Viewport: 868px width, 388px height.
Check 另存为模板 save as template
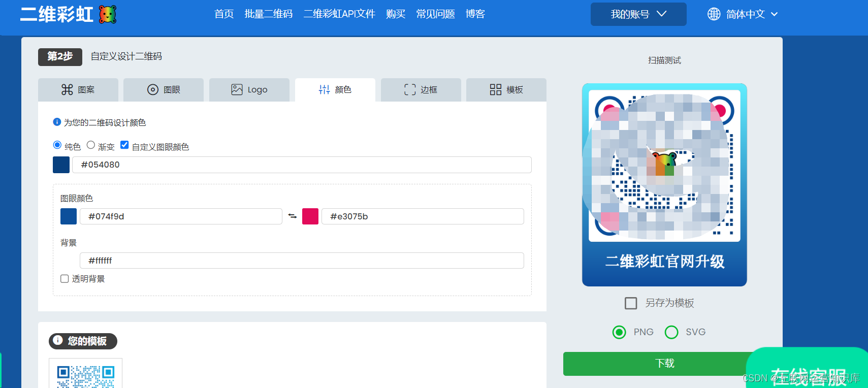(631, 303)
